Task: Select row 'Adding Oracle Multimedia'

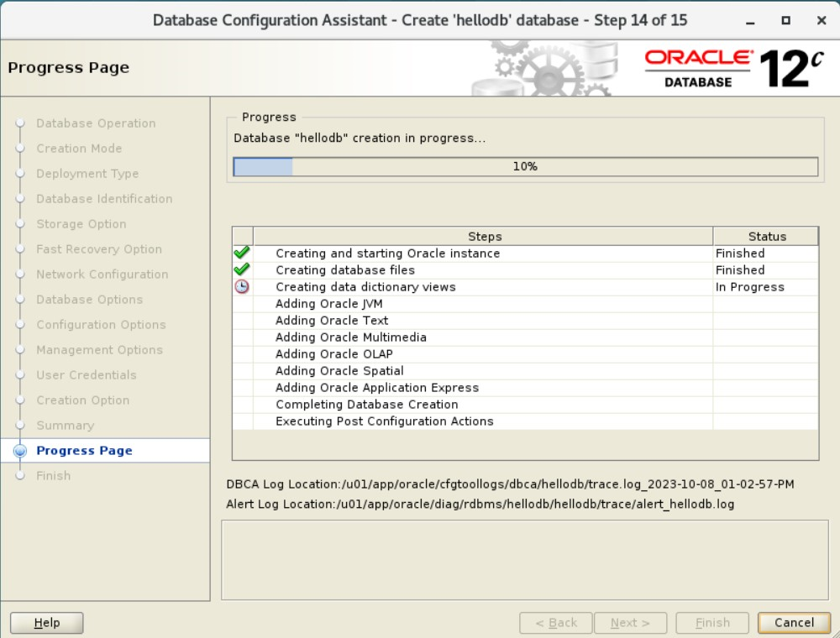Action: [x=525, y=337]
